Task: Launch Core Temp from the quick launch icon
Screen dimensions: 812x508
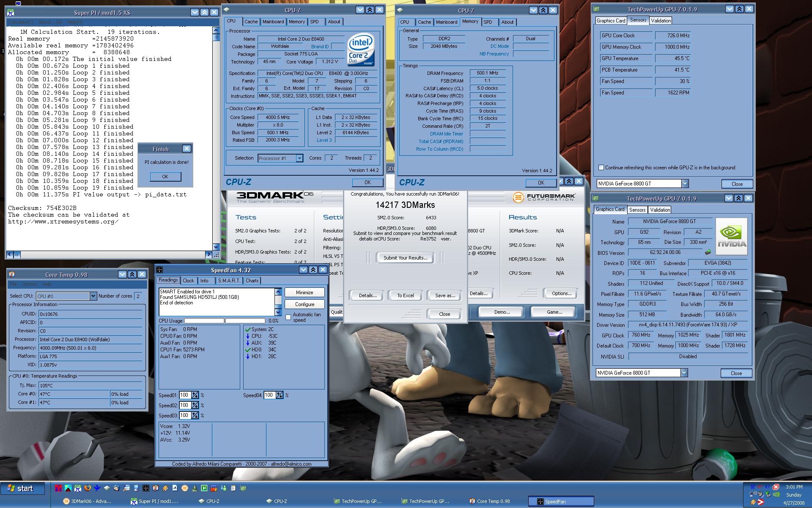Action: [156, 488]
